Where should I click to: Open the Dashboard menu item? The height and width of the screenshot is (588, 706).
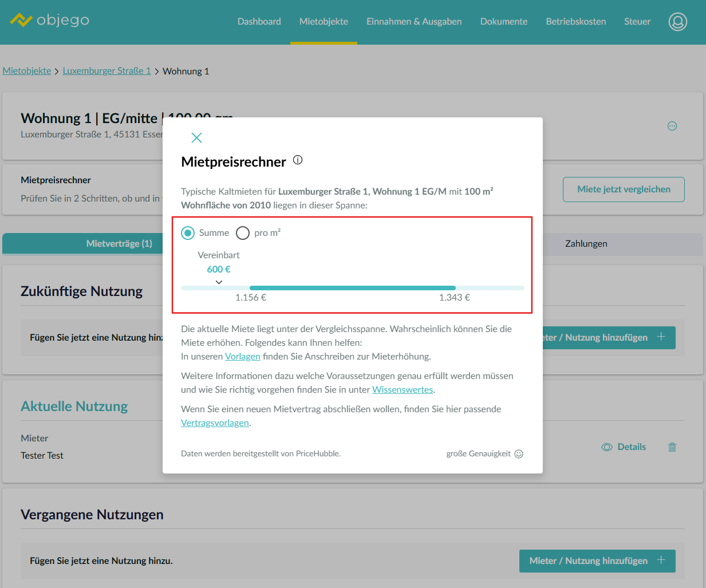(259, 22)
